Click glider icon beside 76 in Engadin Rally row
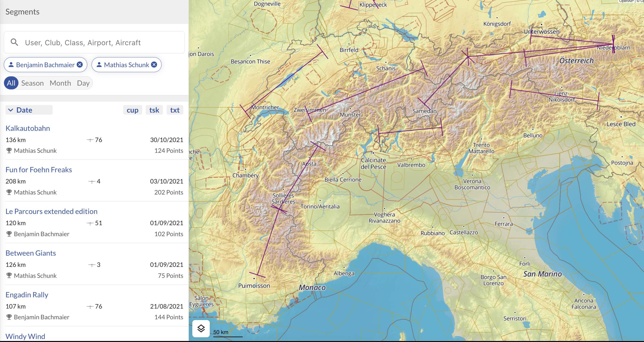The height and width of the screenshot is (342, 644). [x=90, y=307]
